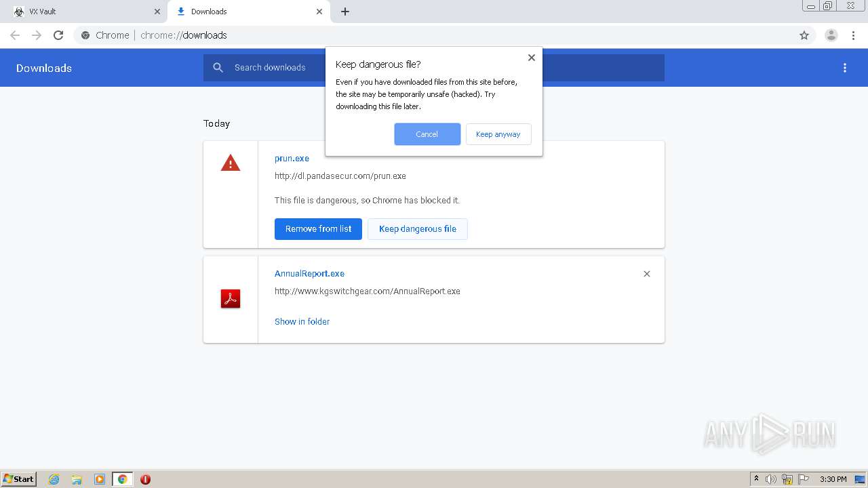Remove AnnualReport.exe entry with its X
The image size is (868, 488).
point(647,274)
